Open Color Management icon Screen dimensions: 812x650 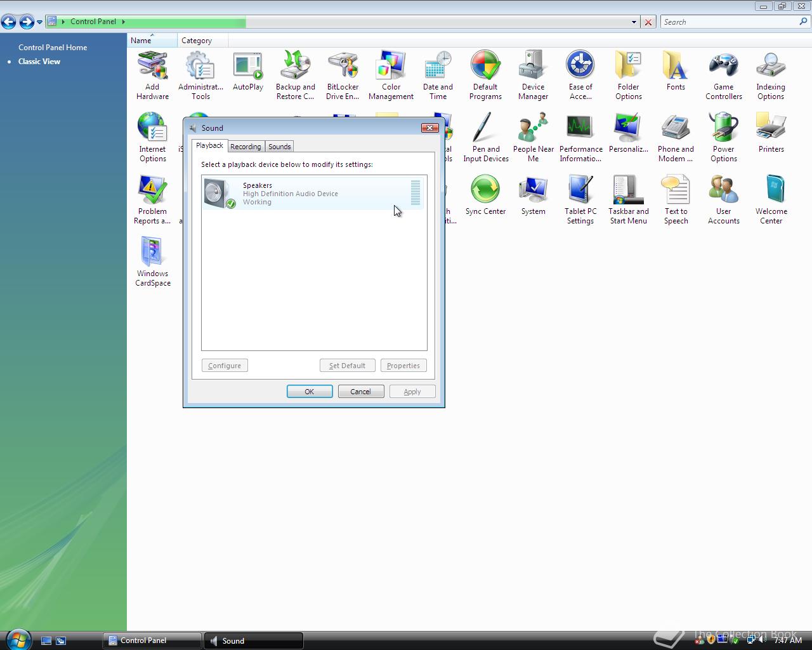(391, 76)
